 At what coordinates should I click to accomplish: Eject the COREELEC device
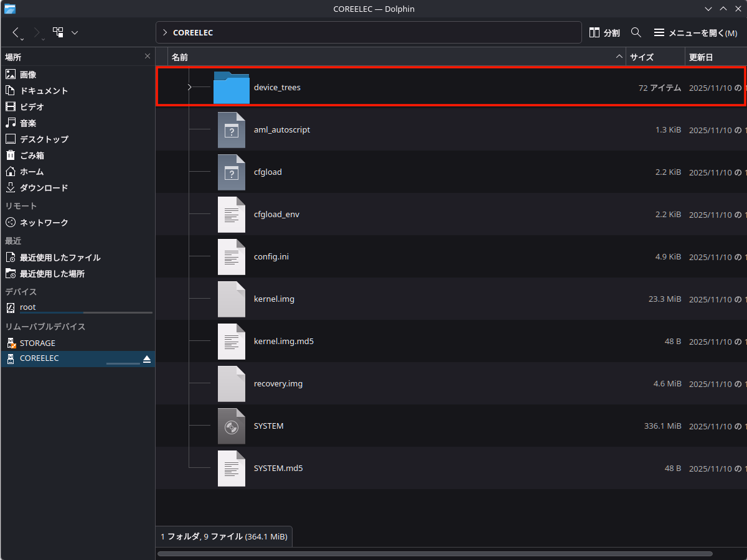pos(147,359)
